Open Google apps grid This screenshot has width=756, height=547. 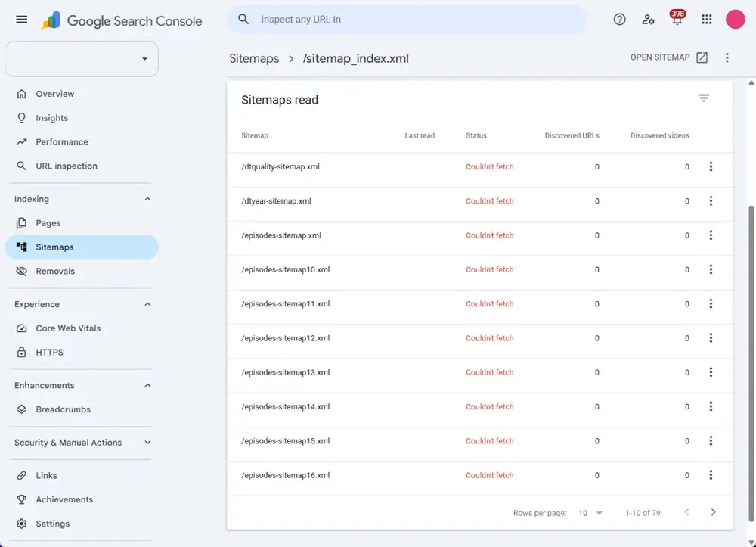pyautogui.click(x=706, y=20)
